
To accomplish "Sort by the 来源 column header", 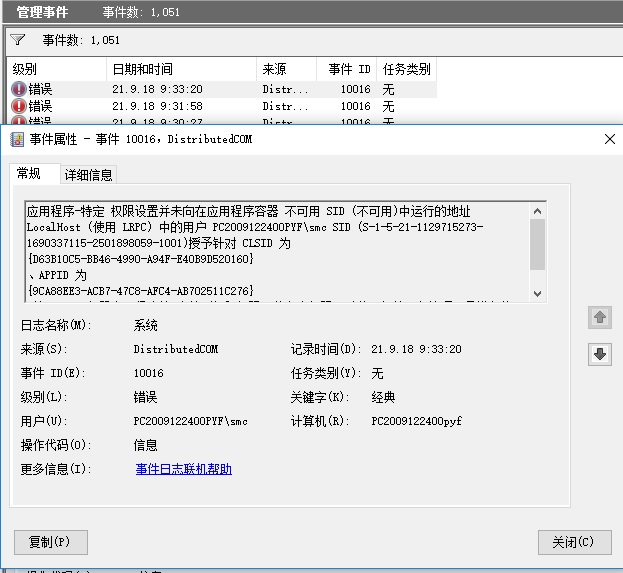I will click(286, 69).
